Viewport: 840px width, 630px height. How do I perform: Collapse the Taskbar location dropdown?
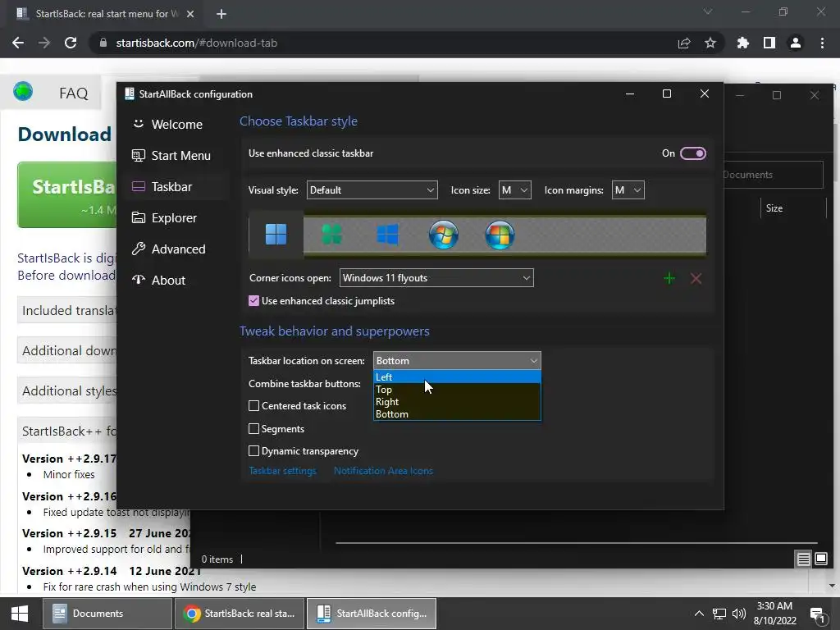click(x=457, y=361)
